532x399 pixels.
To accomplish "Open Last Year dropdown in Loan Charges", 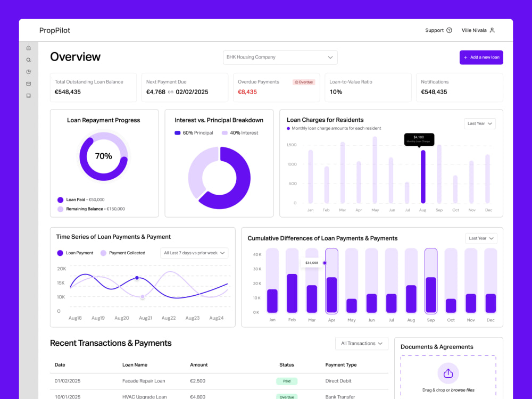I will pyautogui.click(x=479, y=123).
